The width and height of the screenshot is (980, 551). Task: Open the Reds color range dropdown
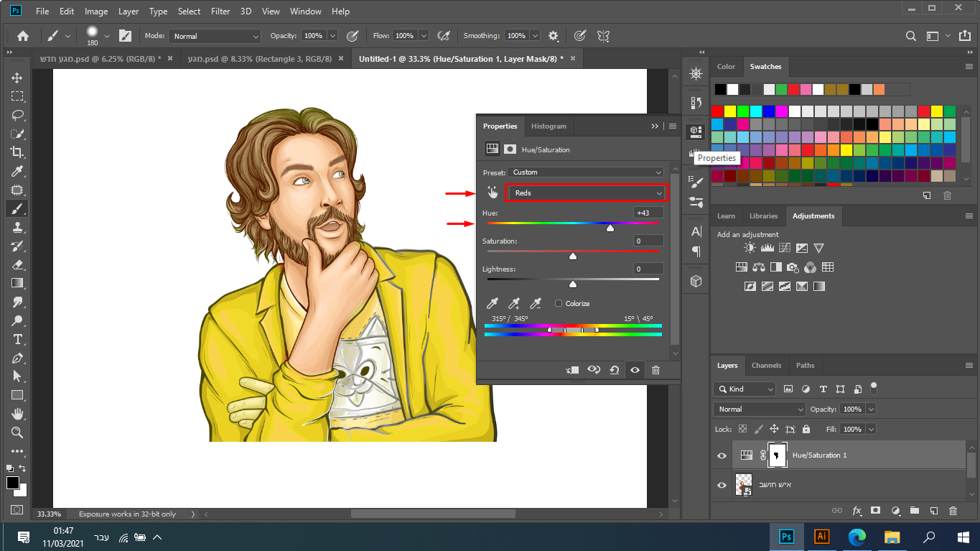587,193
